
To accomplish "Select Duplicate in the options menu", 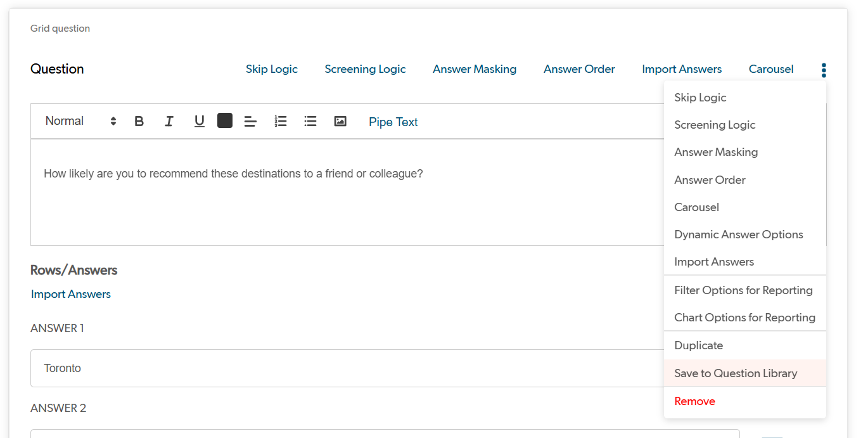I will (698, 345).
